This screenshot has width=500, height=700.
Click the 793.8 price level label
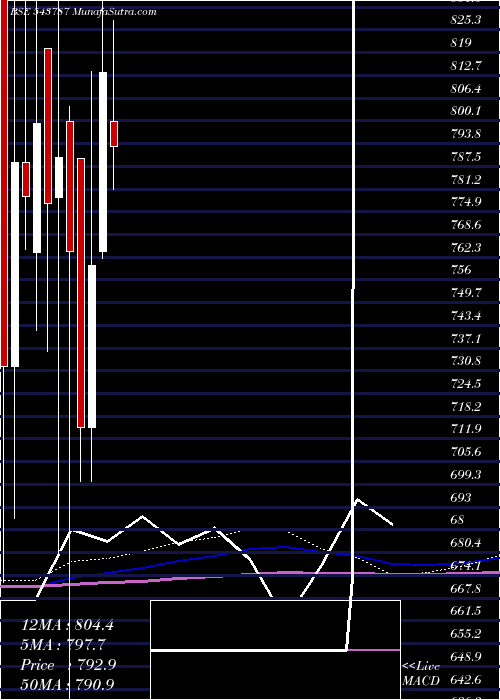[466, 133]
